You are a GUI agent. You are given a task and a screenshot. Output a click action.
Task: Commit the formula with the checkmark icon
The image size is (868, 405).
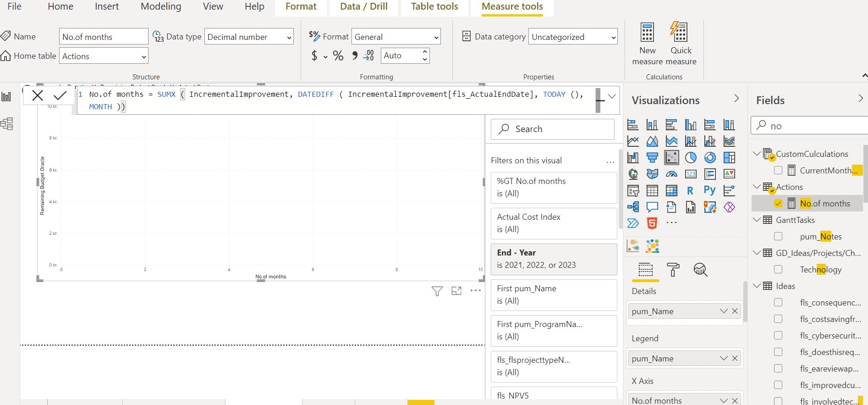(x=60, y=95)
